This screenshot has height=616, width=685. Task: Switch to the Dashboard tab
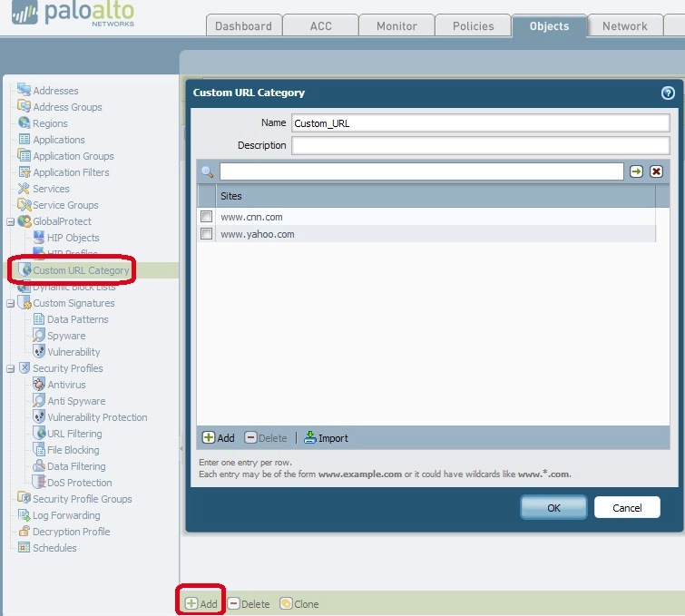pos(243,25)
